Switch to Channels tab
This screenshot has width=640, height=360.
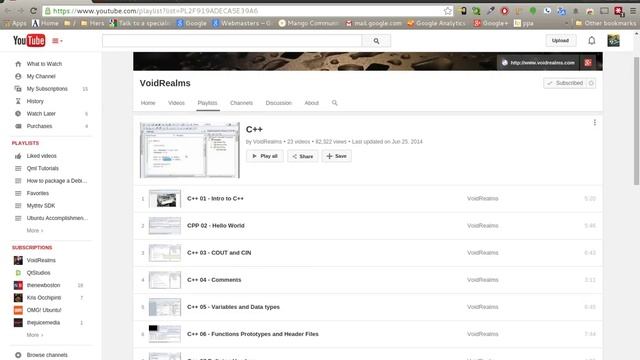241,103
